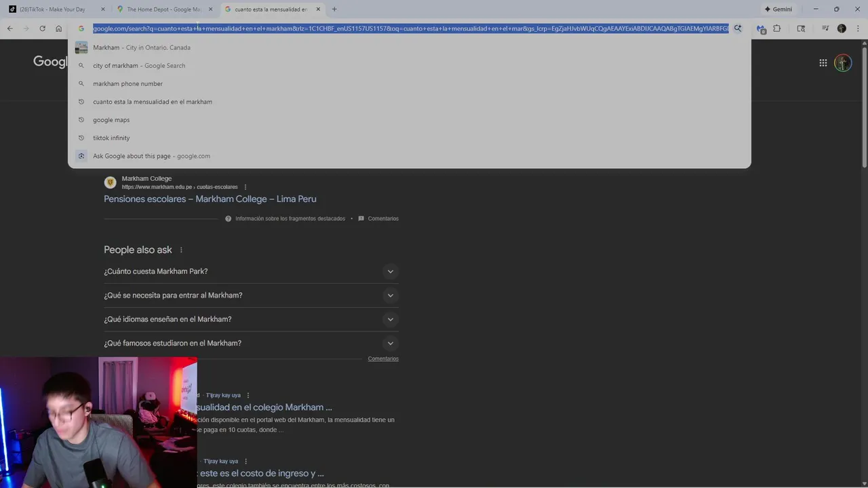Viewport: 868px width, 488px height.
Task: Expand ¿Qué idiomas enseñan en el Markham?
Action: [x=251, y=319]
